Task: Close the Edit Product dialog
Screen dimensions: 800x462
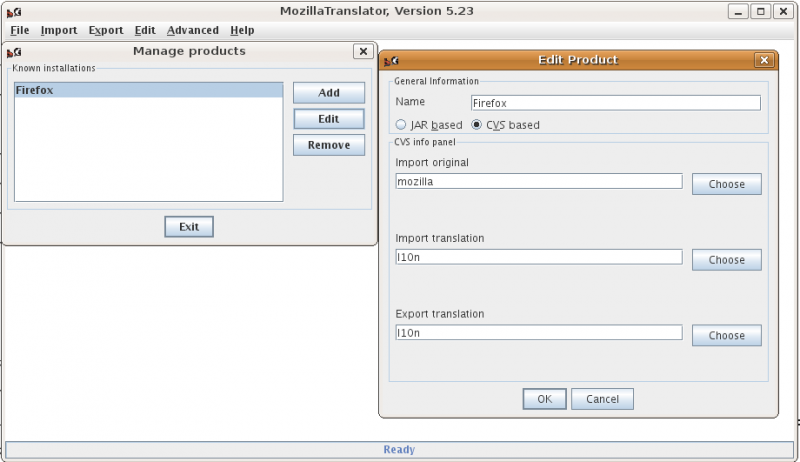Action: [764, 60]
